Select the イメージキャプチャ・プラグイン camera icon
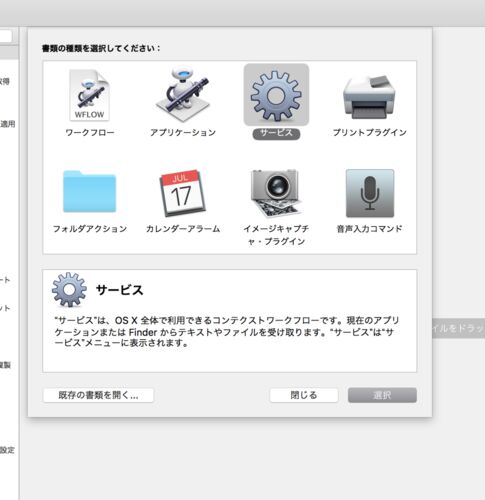The width and height of the screenshot is (485, 500). tap(276, 193)
